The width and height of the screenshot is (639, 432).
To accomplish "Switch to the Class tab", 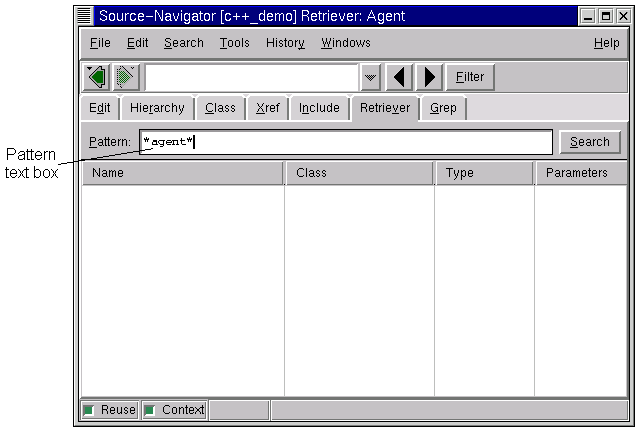I will (220, 108).
